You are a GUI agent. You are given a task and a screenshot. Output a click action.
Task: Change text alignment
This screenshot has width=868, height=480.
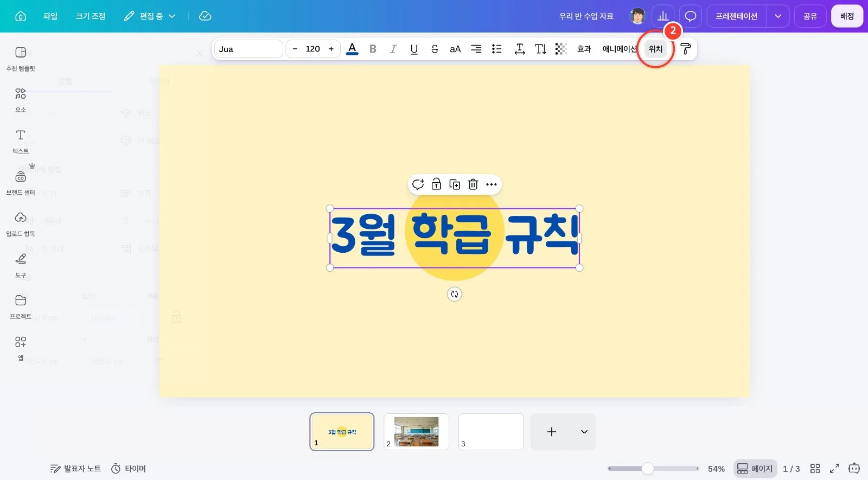[476, 49]
